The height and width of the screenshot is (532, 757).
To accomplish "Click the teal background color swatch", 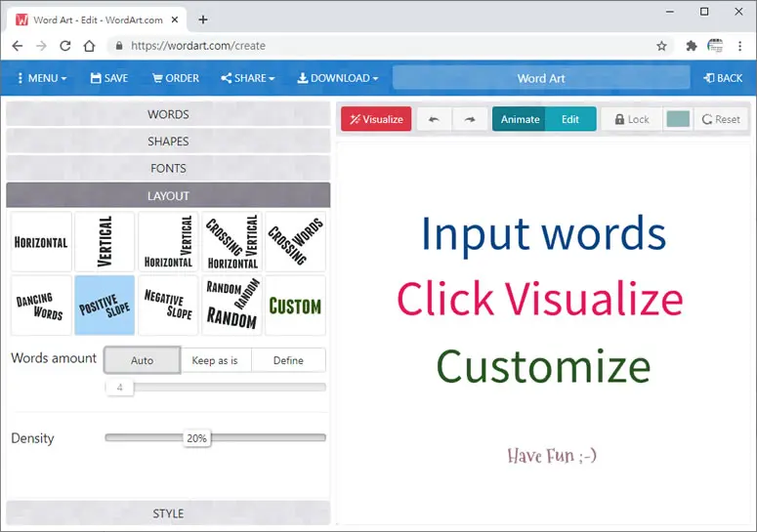I will pos(678,119).
